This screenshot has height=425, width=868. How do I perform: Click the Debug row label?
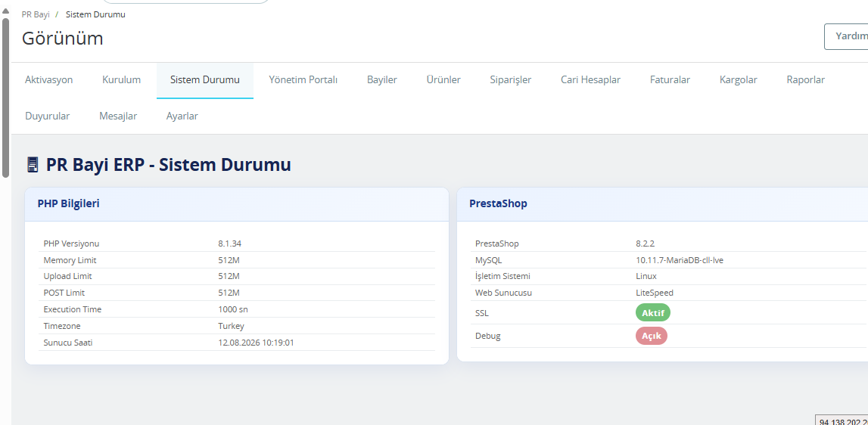coord(487,336)
